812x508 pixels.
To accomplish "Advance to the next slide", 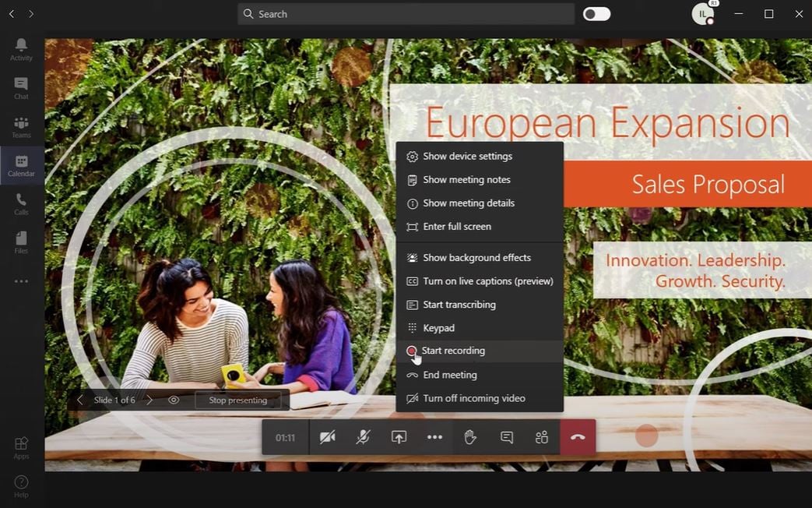I will 149,400.
